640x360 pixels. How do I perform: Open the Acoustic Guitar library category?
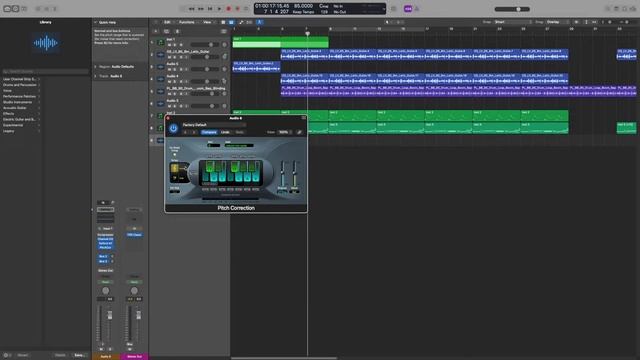click(x=21, y=108)
